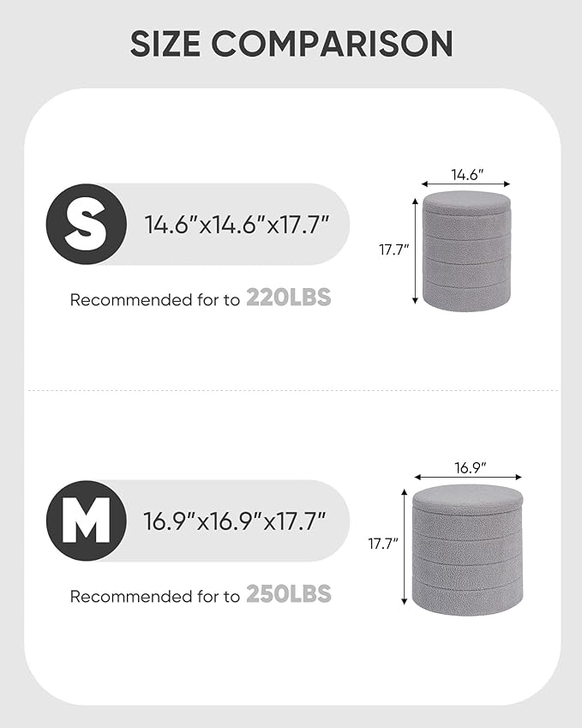
Task: Click the 16.9"x16.9"x17.7" dimensions text
Action: [236, 521]
